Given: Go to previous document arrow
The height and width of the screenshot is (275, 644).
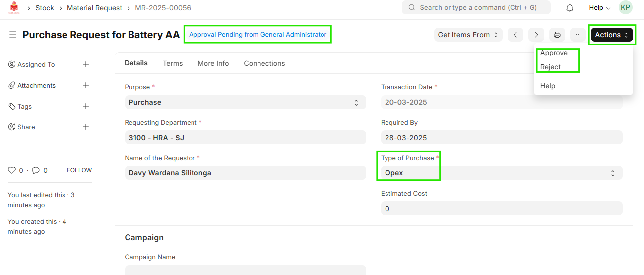Looking at the screenshot, I should point(515,35).
